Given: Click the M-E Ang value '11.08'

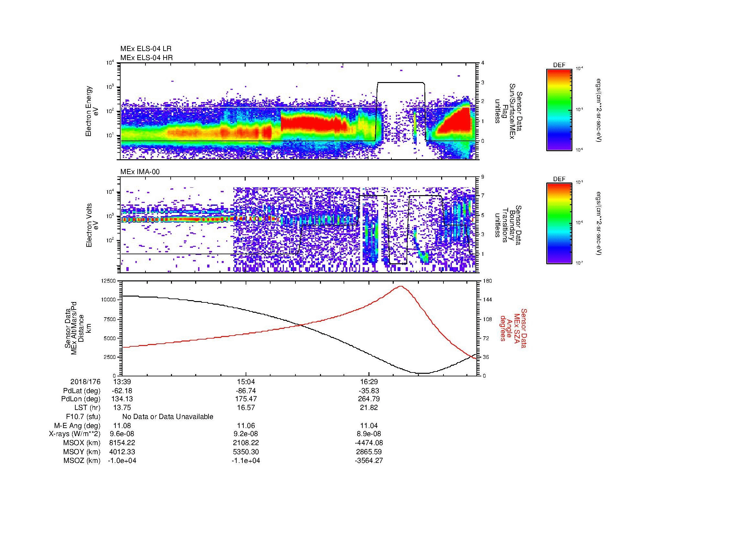Looking at the screenshot, I should pyautogui.click(x=122, y=426).
